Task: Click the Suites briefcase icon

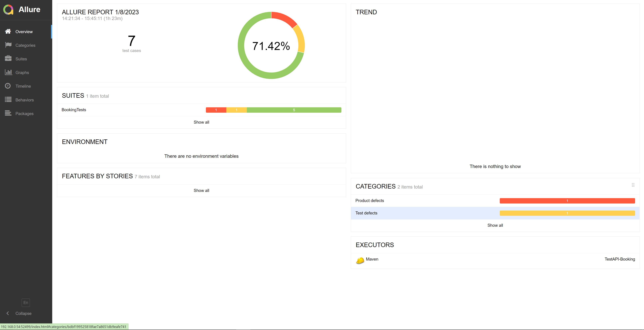Action: pyautogui.click(x=8, y=58)
